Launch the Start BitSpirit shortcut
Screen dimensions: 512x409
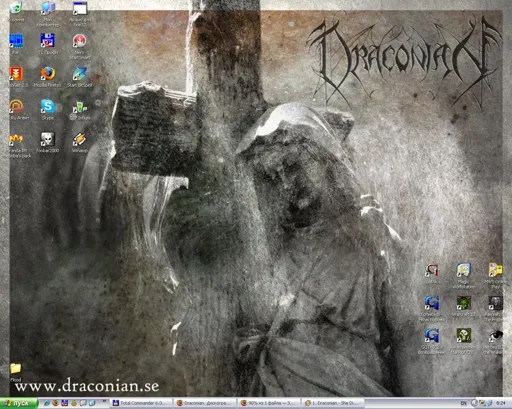pos(79,73)
